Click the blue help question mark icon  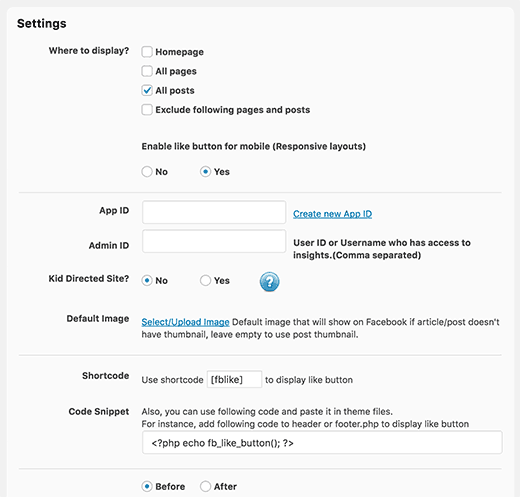coord(269,281)
